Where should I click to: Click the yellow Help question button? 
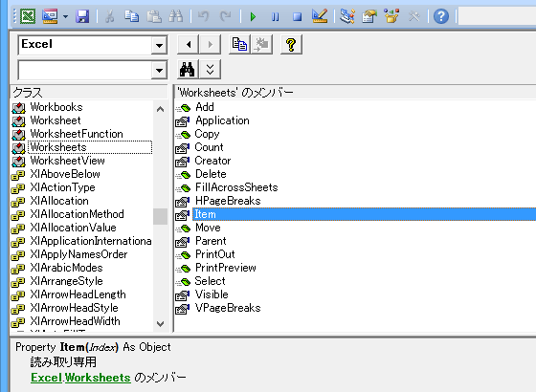coord(291,44)
